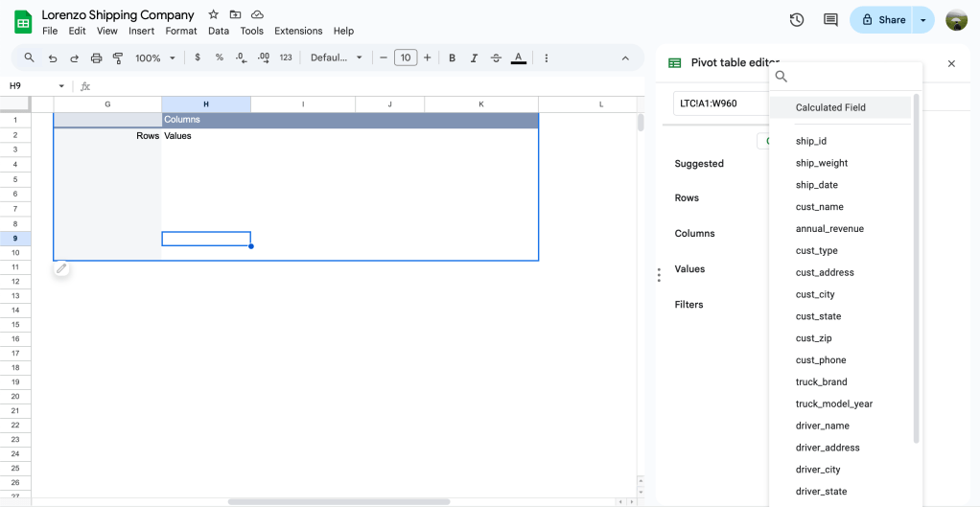Open the comments icon

[x=829, y=20]
